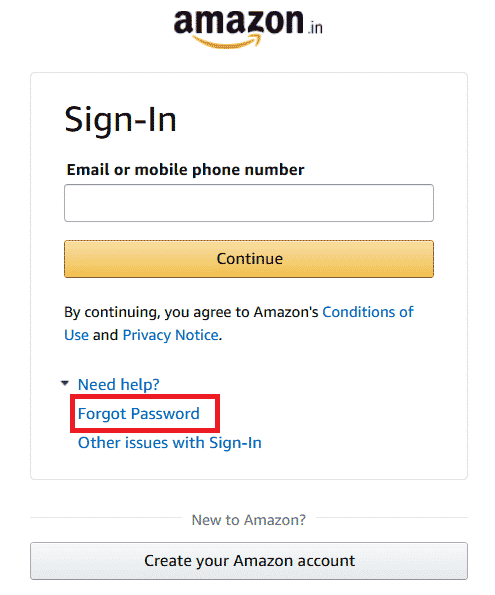Viewport: 495px width, 595px height.
Task: Open Other issues with Sign-In link
Action: tap(170, 443)
